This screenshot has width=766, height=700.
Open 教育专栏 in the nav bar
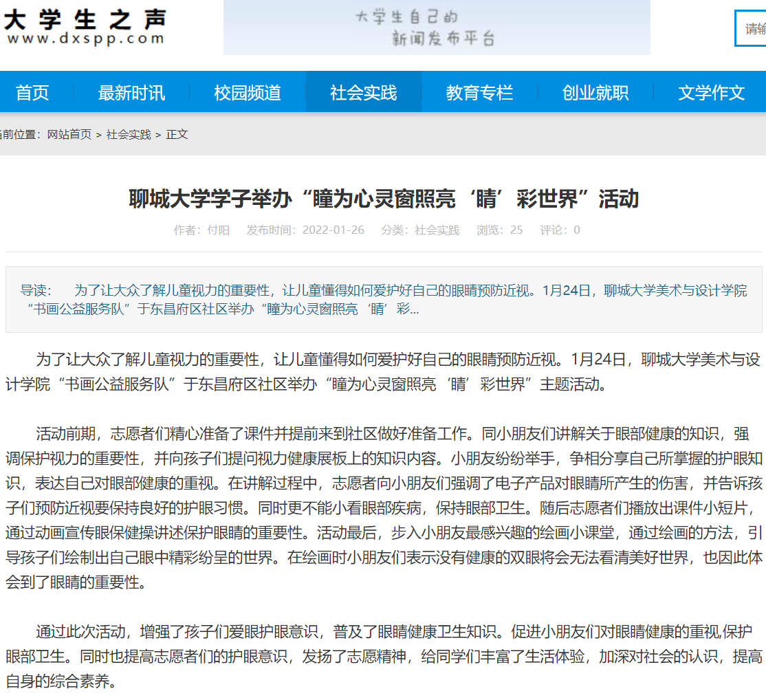tap(480, 92)
